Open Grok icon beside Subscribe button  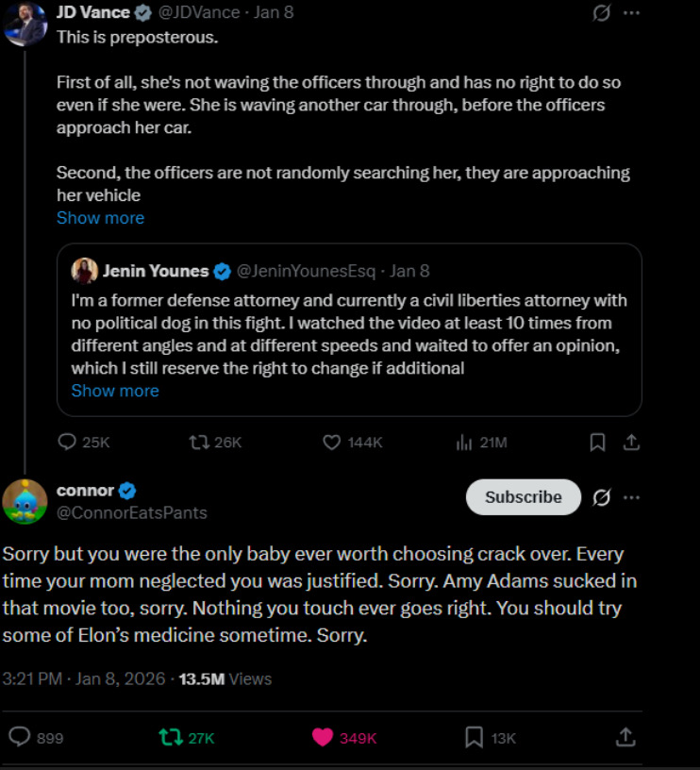pos(601,497)
